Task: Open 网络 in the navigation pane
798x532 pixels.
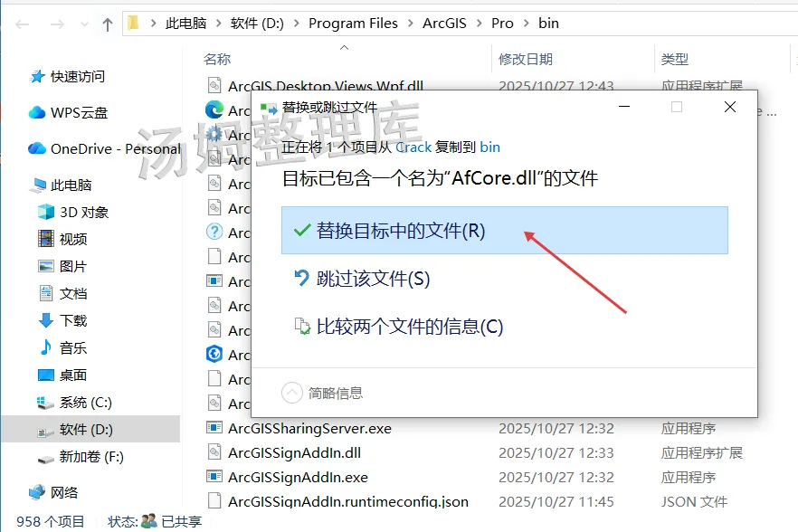Action: coord(64,492)
